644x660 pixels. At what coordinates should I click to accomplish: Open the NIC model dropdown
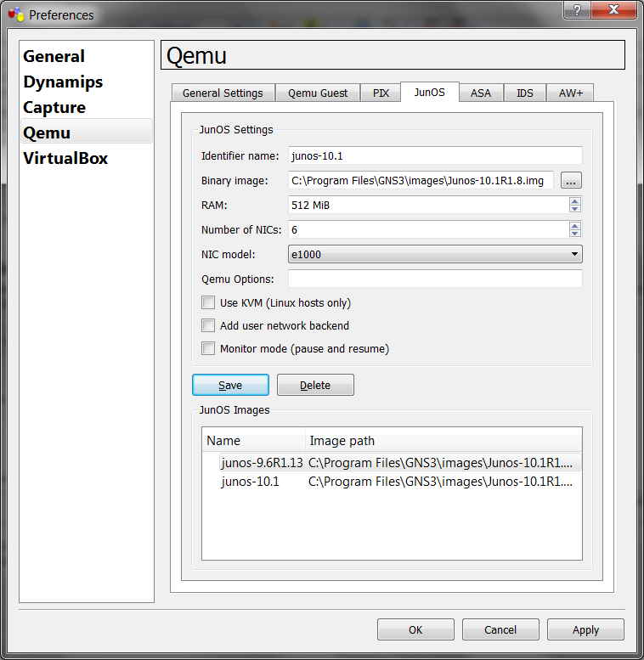coord(435,254)
